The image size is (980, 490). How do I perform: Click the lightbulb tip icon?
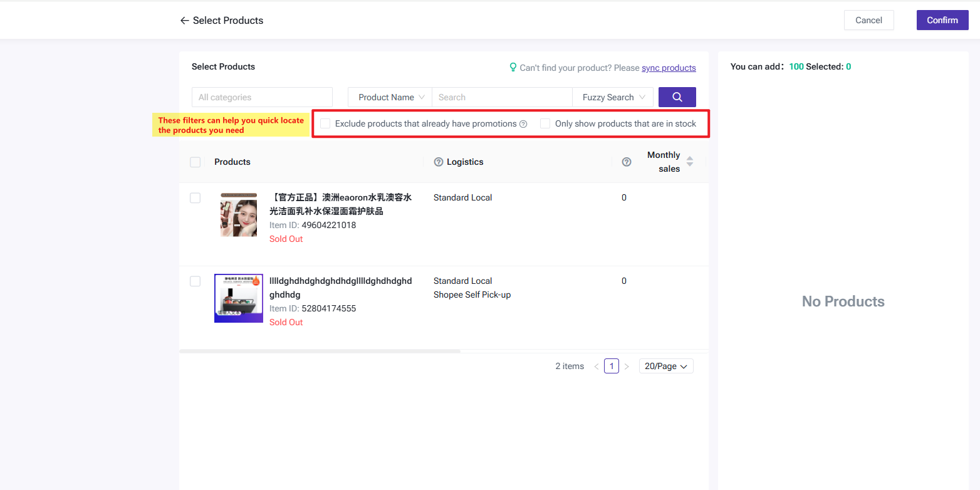click(513, 68)
